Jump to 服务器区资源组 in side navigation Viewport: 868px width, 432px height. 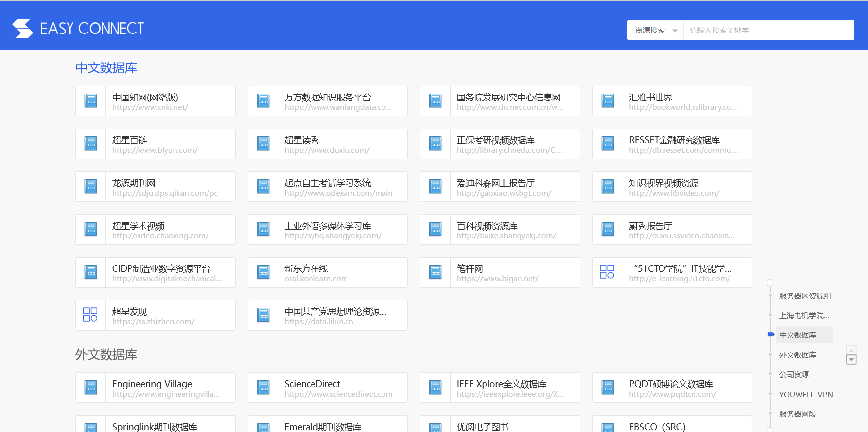tap(805, 296)
